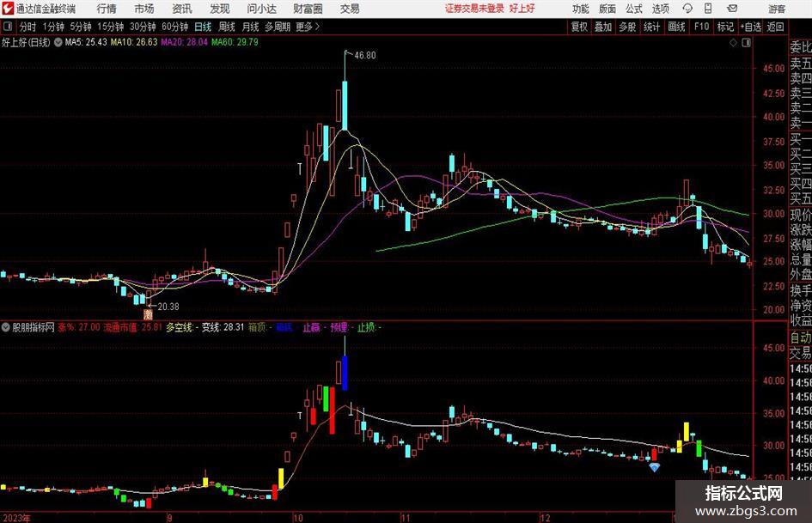Open the mail envelope icon
Image resolution: width=812 pixels, height=523 pixels.
[732, 9]
